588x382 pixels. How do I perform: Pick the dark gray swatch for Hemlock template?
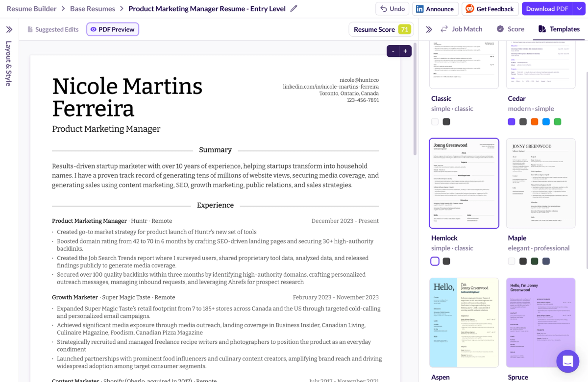[446, 261]
